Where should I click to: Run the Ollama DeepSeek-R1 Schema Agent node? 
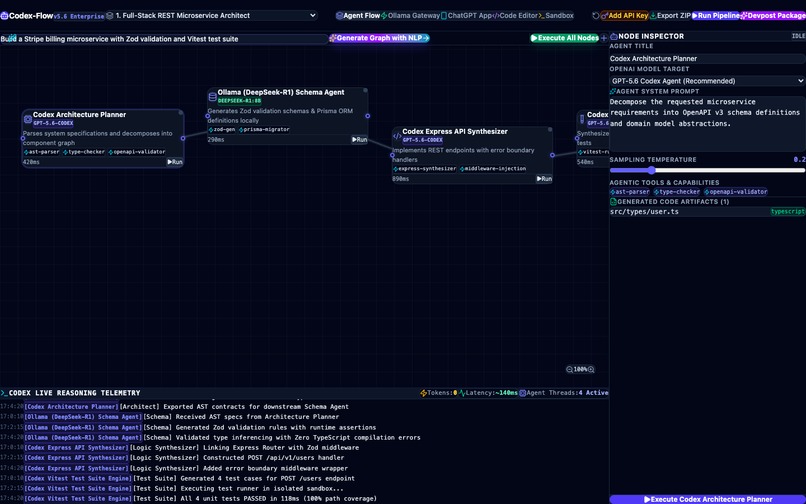pos(359,139)
